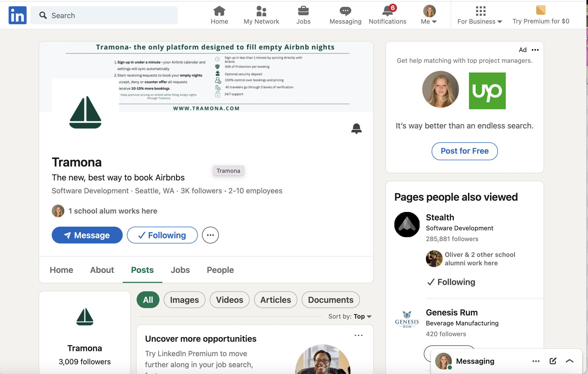This screenshot has height=374, width=588.
Task: Click the Upwork logo in ad
Action: coord(487,91)
